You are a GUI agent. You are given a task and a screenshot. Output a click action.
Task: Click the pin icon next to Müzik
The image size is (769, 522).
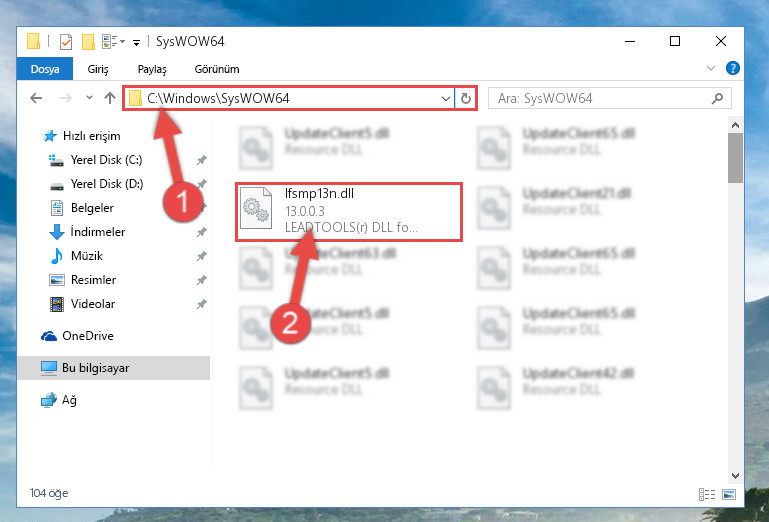(x=202, y=256)
